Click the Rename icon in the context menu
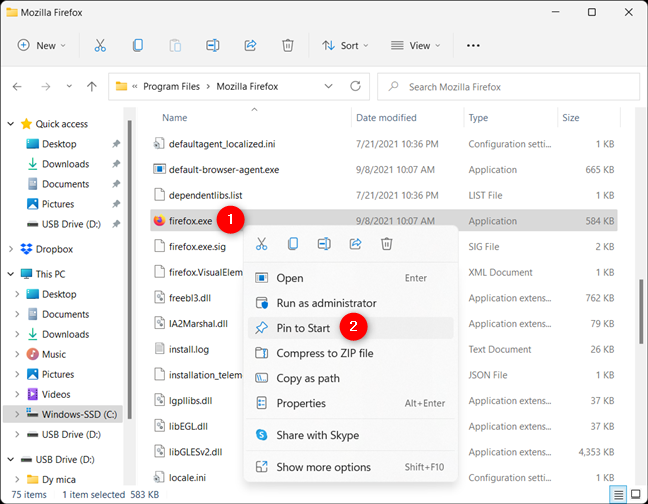Image resolution: width=648 pixels, height=504 pixels. point(324,244)
